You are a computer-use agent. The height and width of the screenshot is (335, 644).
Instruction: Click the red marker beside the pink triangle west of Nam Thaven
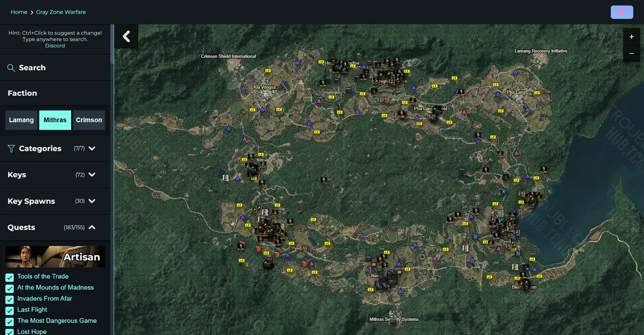coord(304,263)
